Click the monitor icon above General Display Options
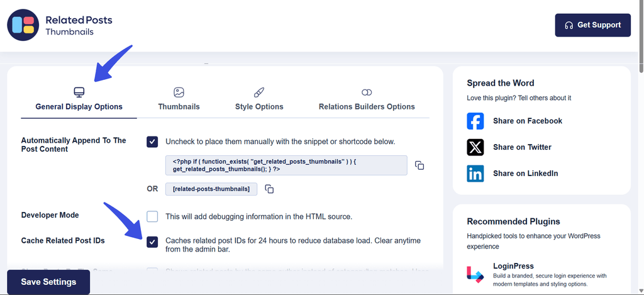Viewport: 644px width, 295px height. point(79,92)
